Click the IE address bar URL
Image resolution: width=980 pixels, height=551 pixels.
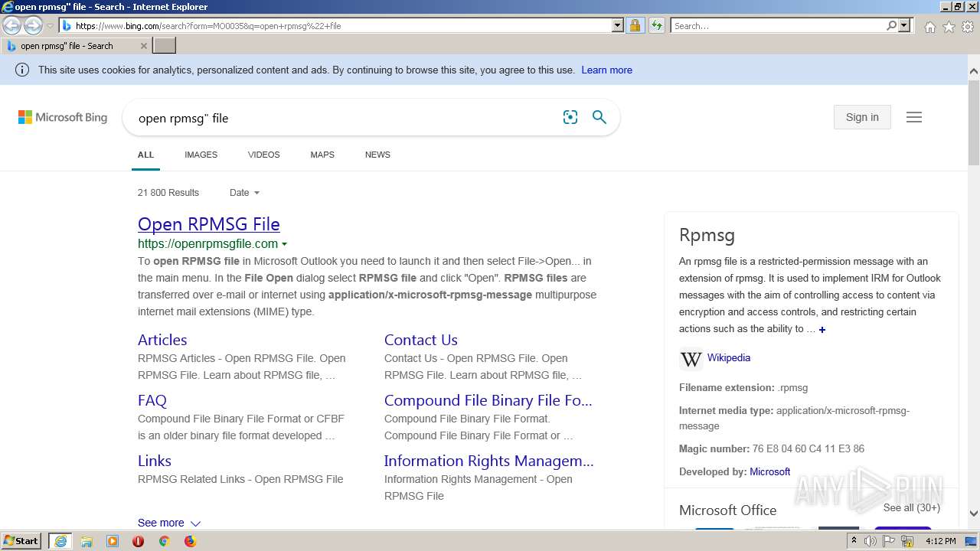(337, 25)
